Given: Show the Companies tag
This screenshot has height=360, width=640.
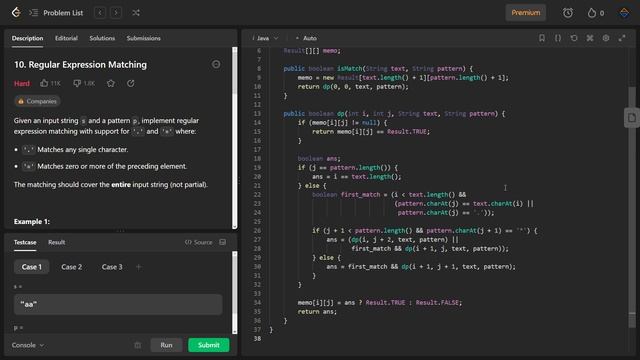Looking at the screenshot, I should click(x=37, y=101).
